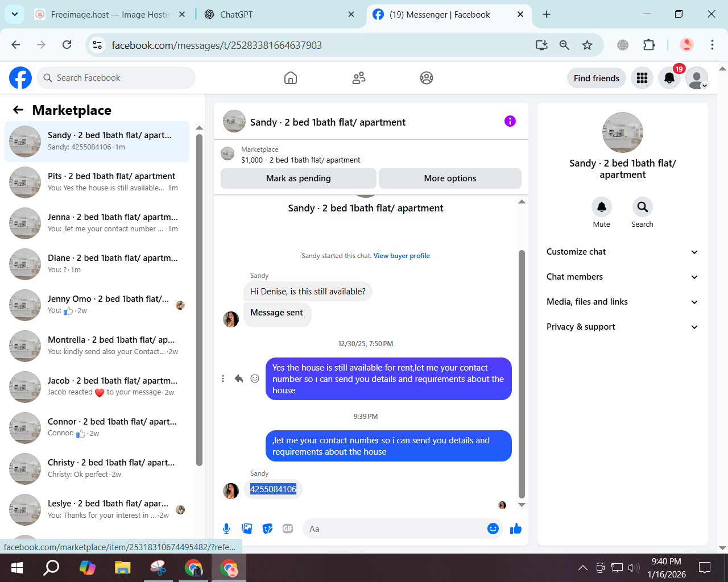Image resolution: width=728 pixels, height=582 pixels.
Task: Open Christy conversation in list
Action: (x=97, y=469)
